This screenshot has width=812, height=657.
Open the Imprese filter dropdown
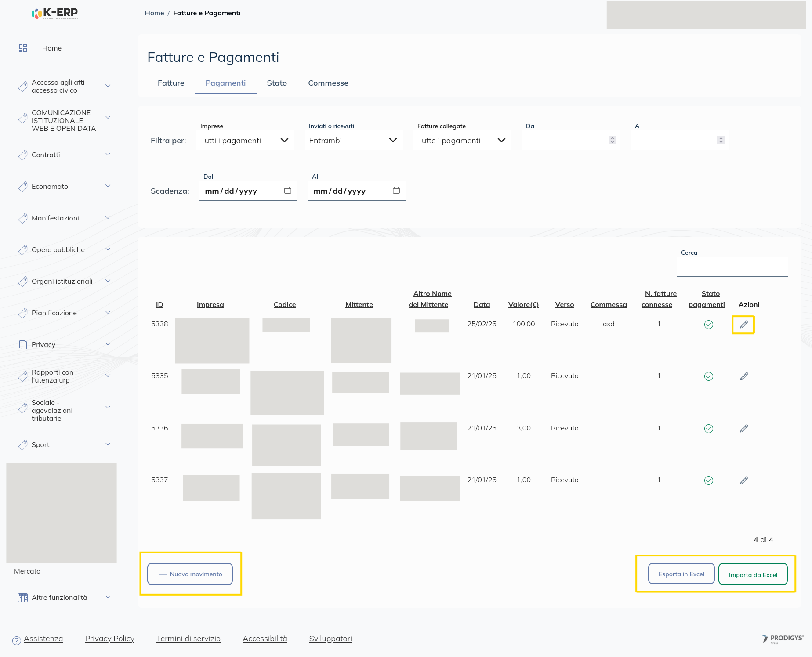(245, 141)
